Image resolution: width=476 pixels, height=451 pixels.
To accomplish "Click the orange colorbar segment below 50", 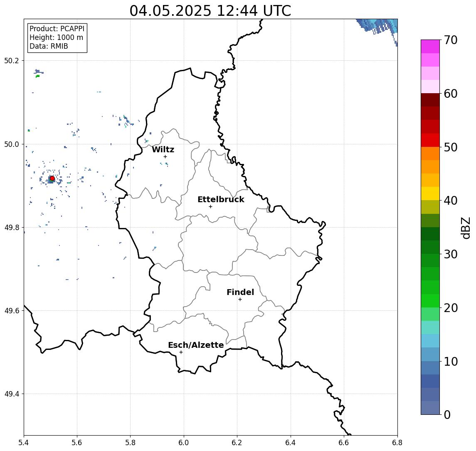I will tap(430, 154).
